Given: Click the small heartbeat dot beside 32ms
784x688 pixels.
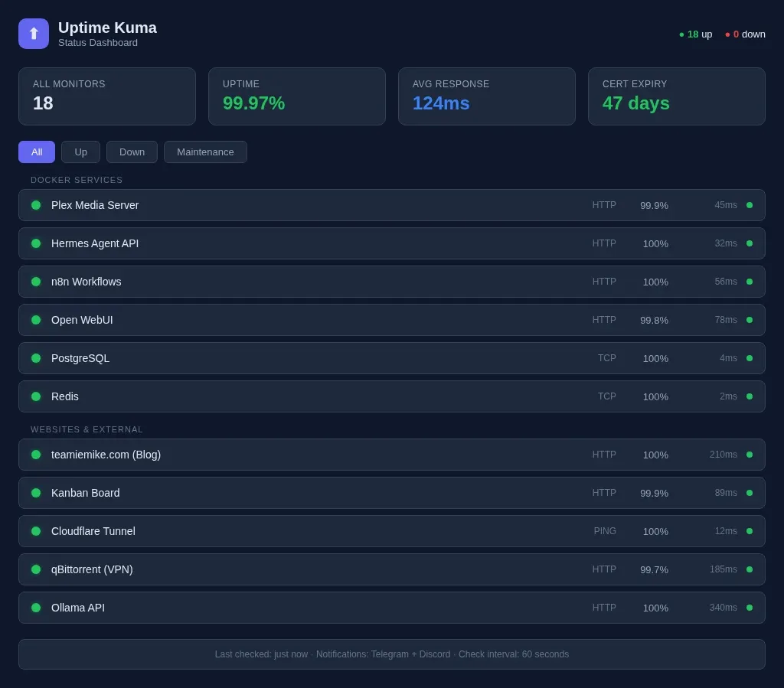Looking at the screenshot, I should 750,243.
